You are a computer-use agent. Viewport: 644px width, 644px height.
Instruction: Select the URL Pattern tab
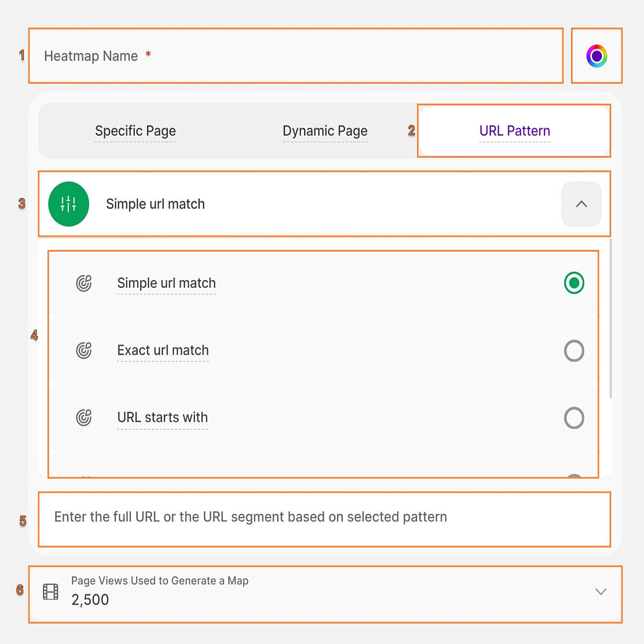click(x=515, y=131)
